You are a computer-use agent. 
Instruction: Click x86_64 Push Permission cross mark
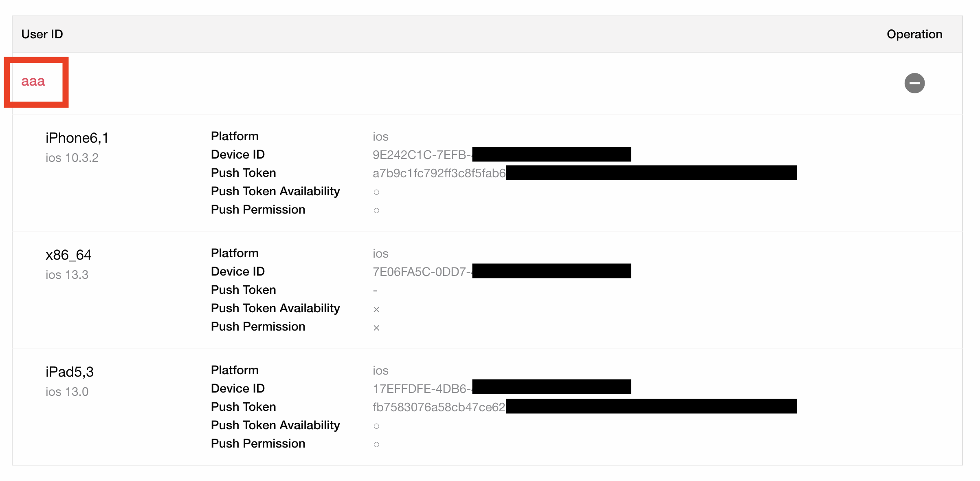click(x=376, y=328)
